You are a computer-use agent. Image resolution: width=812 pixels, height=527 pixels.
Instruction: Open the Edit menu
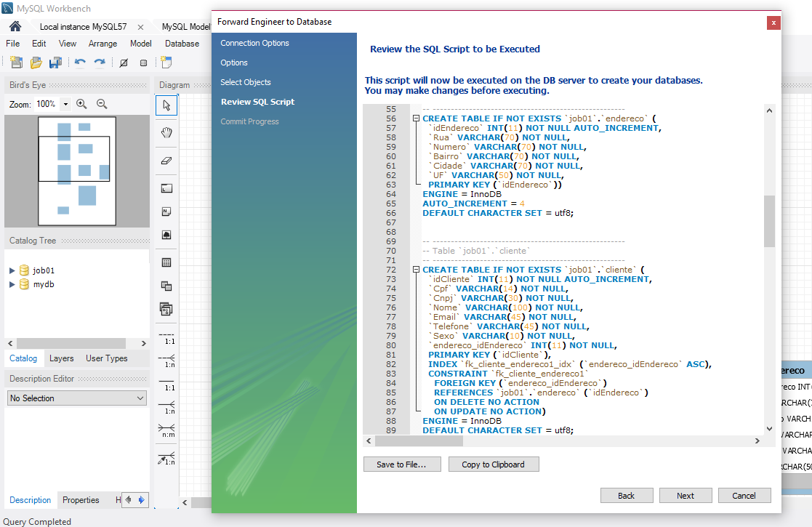39,44
